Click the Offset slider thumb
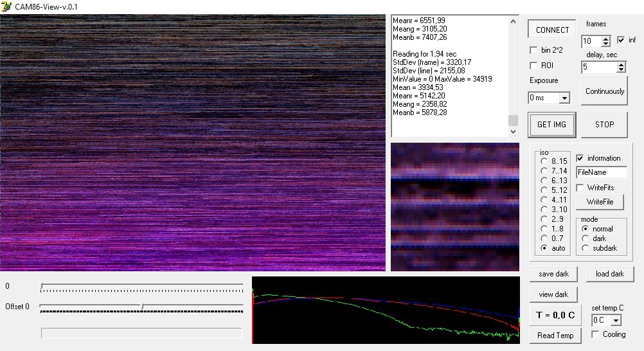644x351 pixels. [142, 307]
